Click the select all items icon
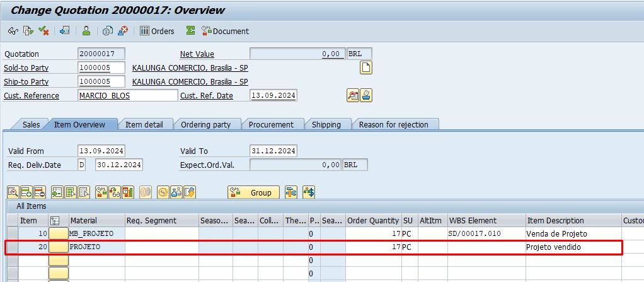644x282 pixels. [71, 192]
